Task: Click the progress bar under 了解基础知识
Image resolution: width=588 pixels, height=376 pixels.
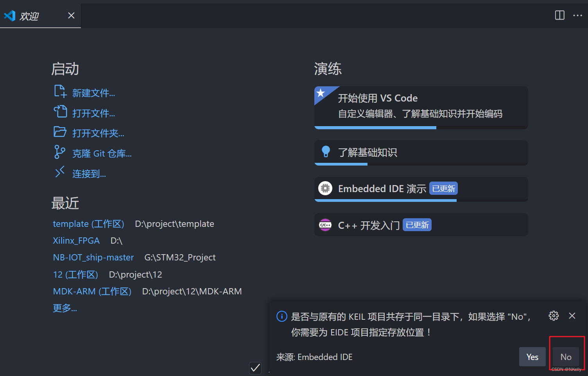Action: coord(421,164)
